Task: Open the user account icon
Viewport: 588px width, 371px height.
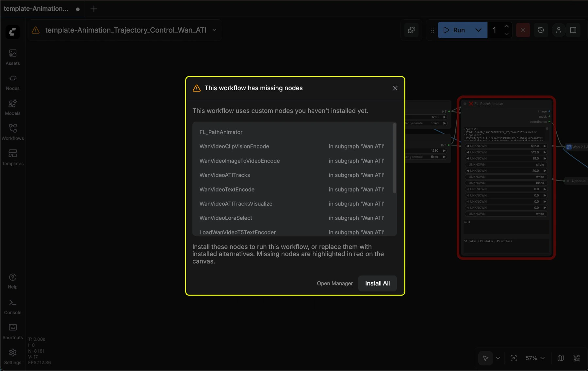Action: 559,30
